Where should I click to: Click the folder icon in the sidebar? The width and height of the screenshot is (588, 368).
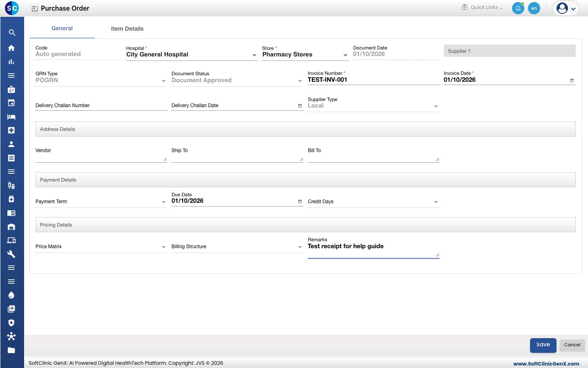pyautogui.click(x=11, y=350)
